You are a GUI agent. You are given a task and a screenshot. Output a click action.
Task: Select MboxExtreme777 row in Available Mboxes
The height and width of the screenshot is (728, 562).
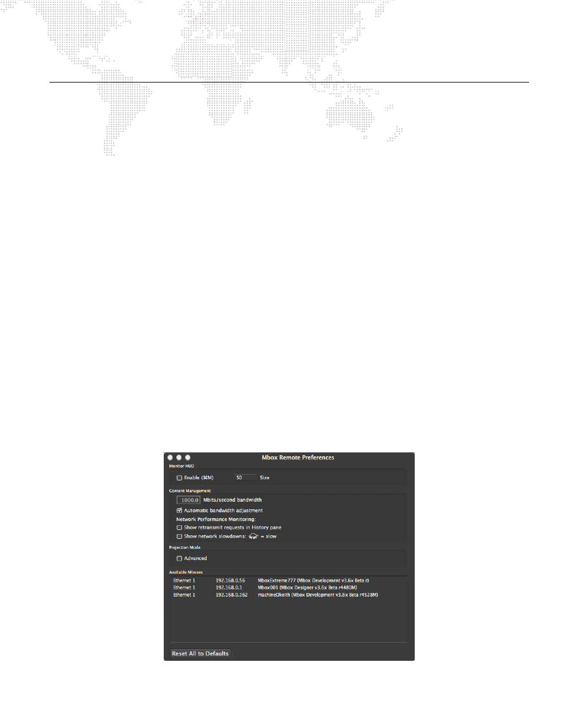tap(288, 581)
